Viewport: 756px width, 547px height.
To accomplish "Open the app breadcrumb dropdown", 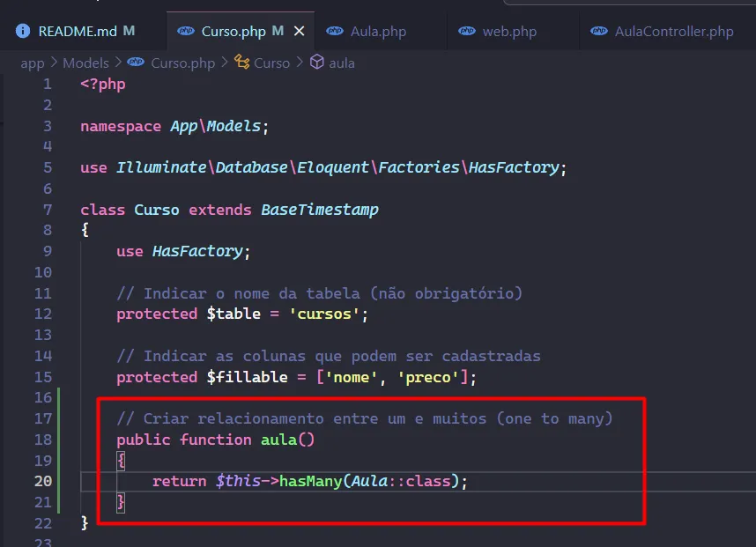I will point(33,63).
